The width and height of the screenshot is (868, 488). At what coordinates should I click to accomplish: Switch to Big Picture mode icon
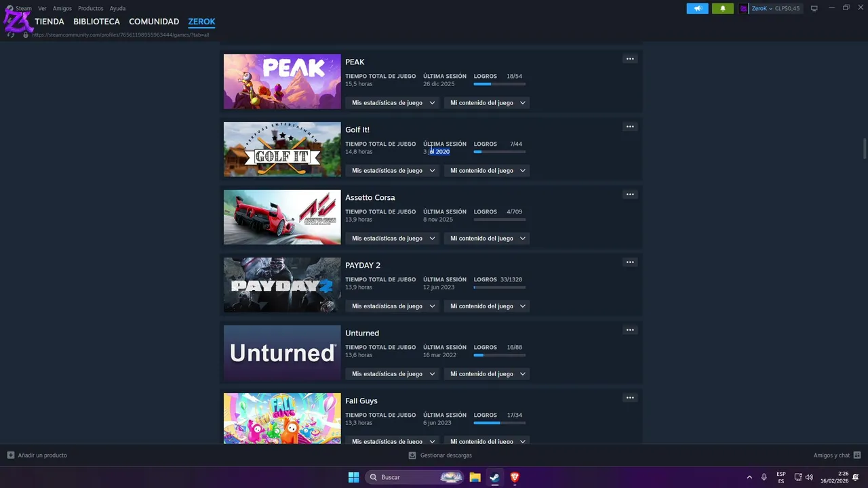[814, 8]
